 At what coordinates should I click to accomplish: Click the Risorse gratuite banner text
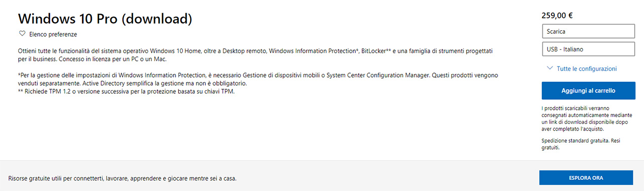tap(122, 178)
